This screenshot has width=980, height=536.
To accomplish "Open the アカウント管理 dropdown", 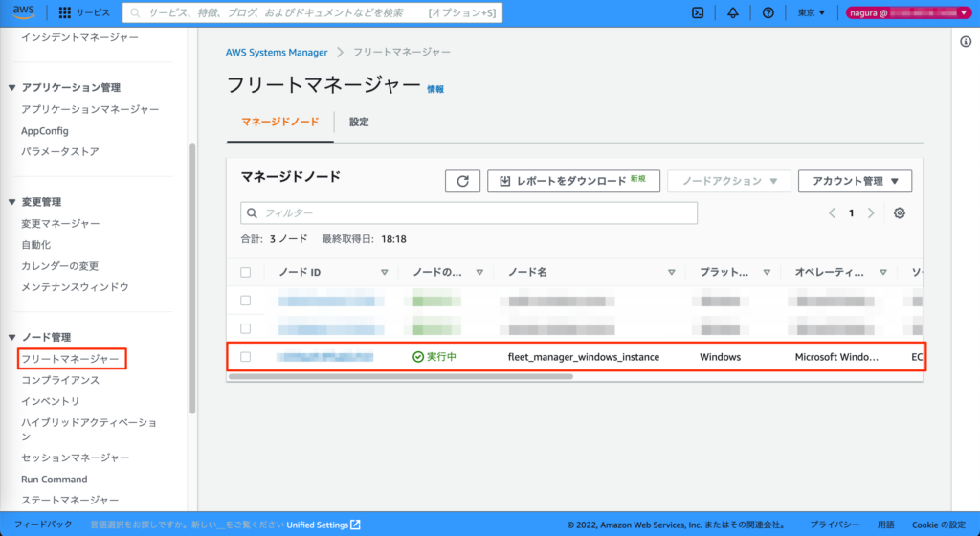I will point(855,181).
